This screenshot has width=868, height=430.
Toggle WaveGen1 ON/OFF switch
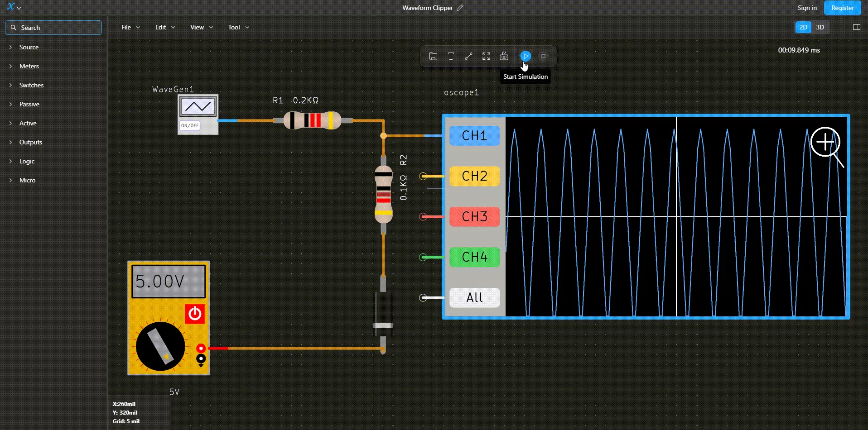190,125
